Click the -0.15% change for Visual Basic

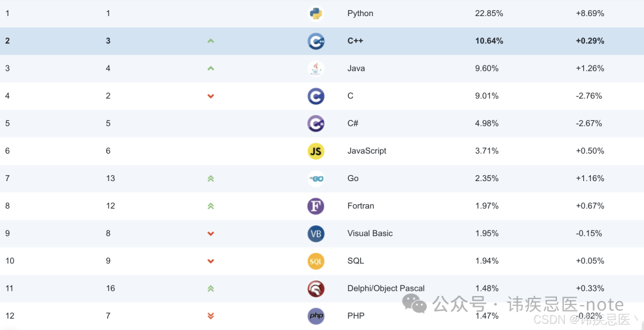(x=589, y=234)
